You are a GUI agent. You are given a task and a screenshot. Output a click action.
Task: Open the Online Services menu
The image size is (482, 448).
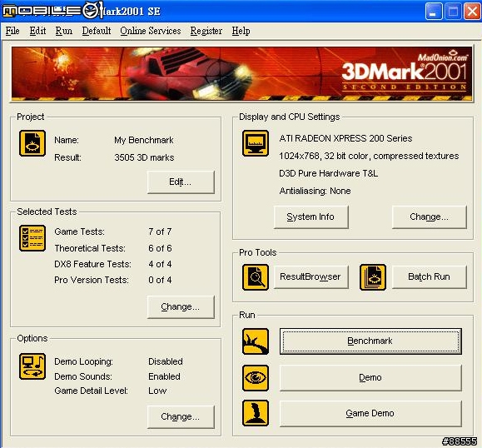coord(151,31)
